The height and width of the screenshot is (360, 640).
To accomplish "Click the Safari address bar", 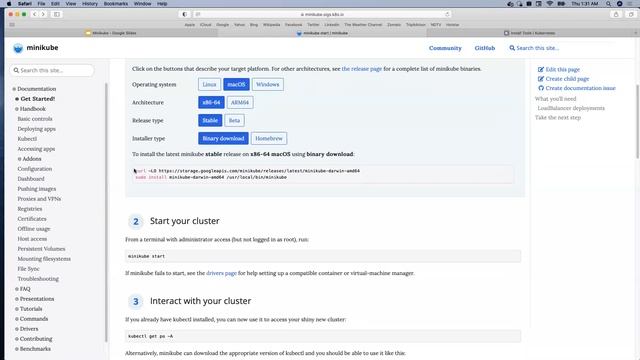I will coord(322,14).
